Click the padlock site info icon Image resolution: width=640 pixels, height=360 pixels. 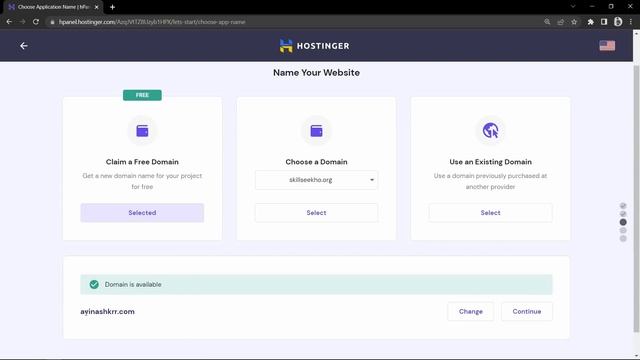click(52, 22)
